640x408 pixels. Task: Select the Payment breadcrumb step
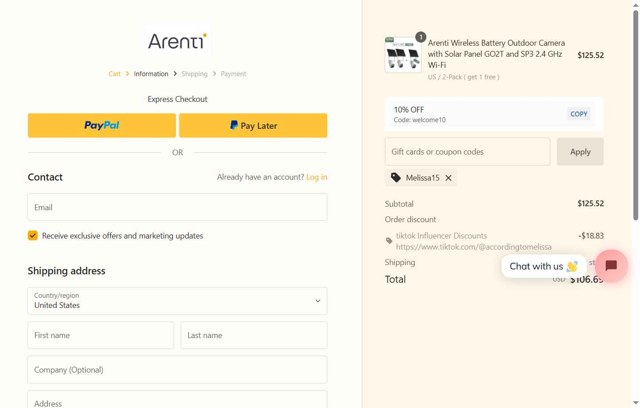pyautogui.click(x=233, y=74)
